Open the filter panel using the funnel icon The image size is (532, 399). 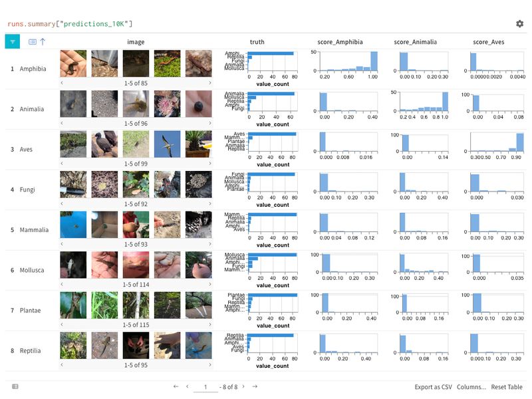[12, 41]
